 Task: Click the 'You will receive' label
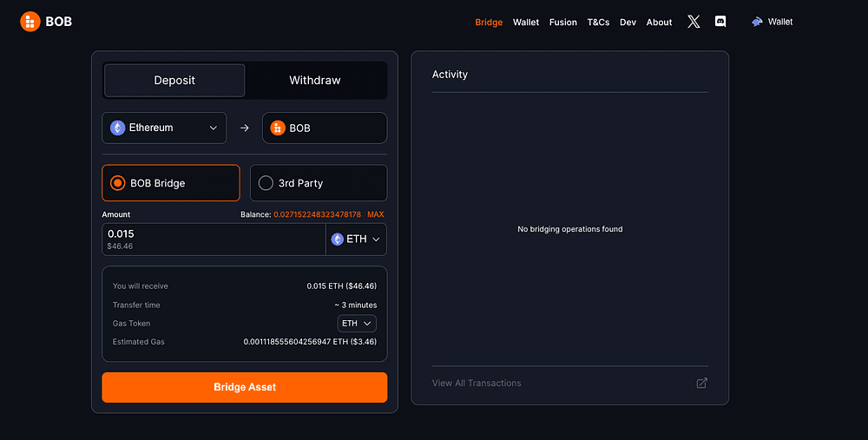tap(140, 286)
